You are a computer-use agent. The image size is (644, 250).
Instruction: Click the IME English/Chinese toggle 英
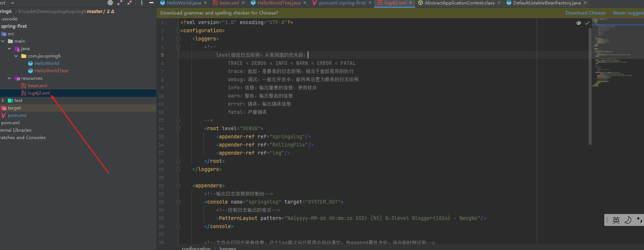tap(616, 220)
